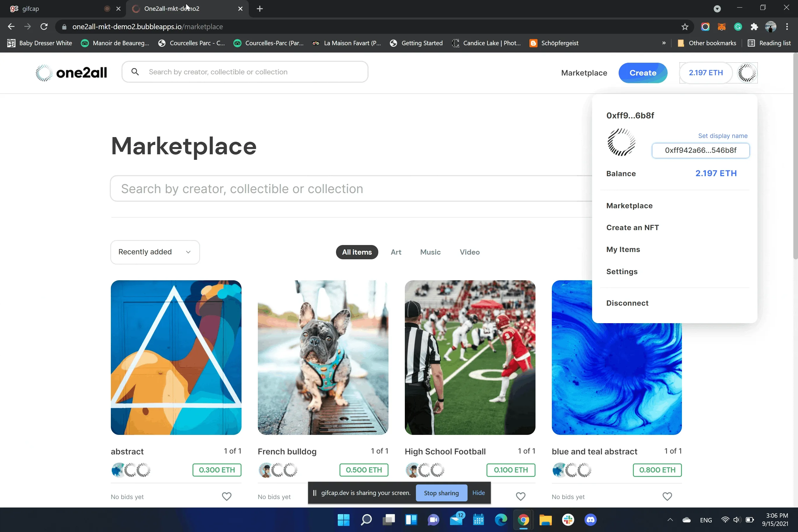Image resolution: width=798 pixels, height=532 pixels.
Task: Click Set display name link
Action: click(723, 136)
